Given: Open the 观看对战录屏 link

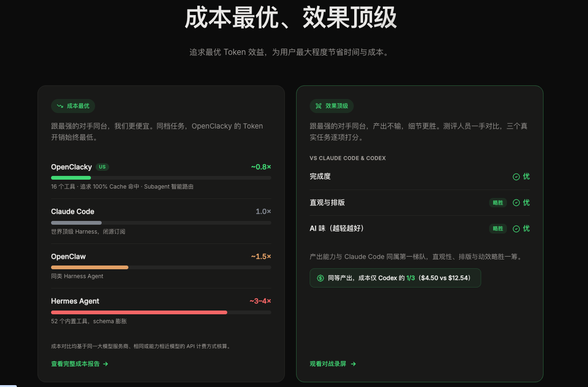Looking at the screenshot, I should tap(333, 364).
